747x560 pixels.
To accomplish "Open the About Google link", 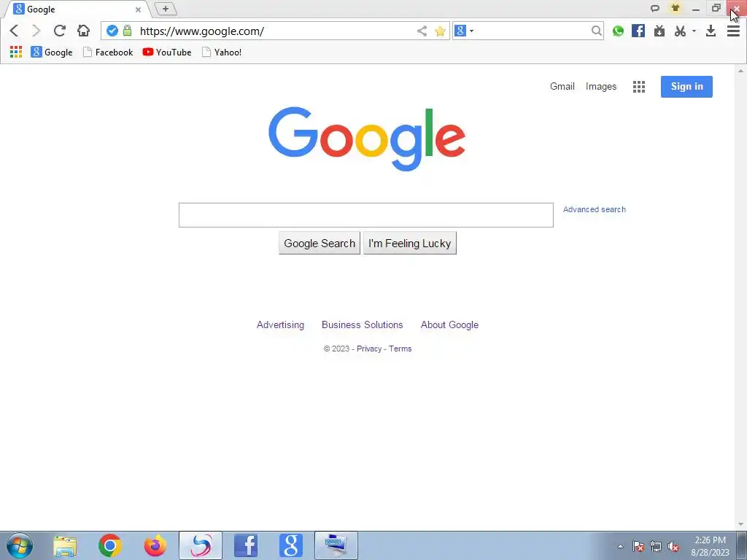I will pyautogui.click(x=449, y=324).
